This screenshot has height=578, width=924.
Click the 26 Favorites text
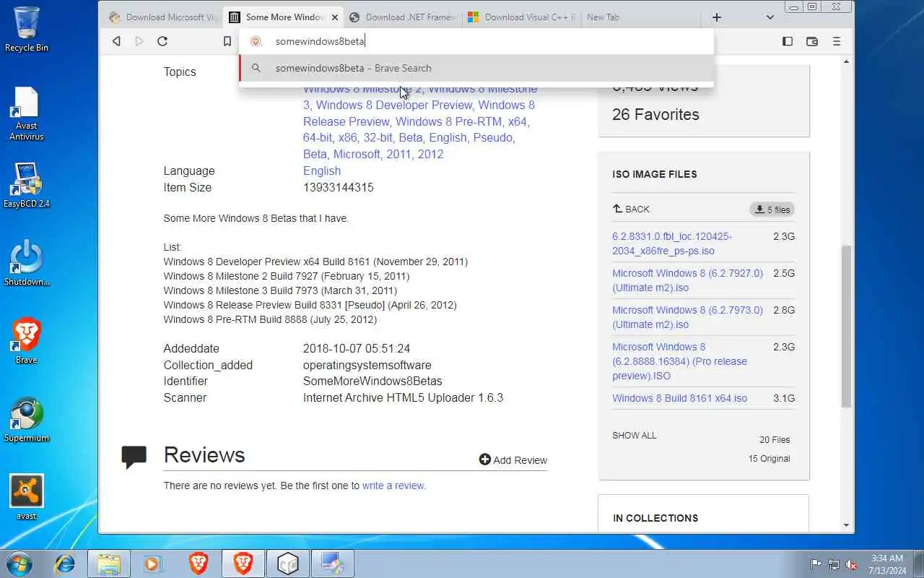coord(655,114)
